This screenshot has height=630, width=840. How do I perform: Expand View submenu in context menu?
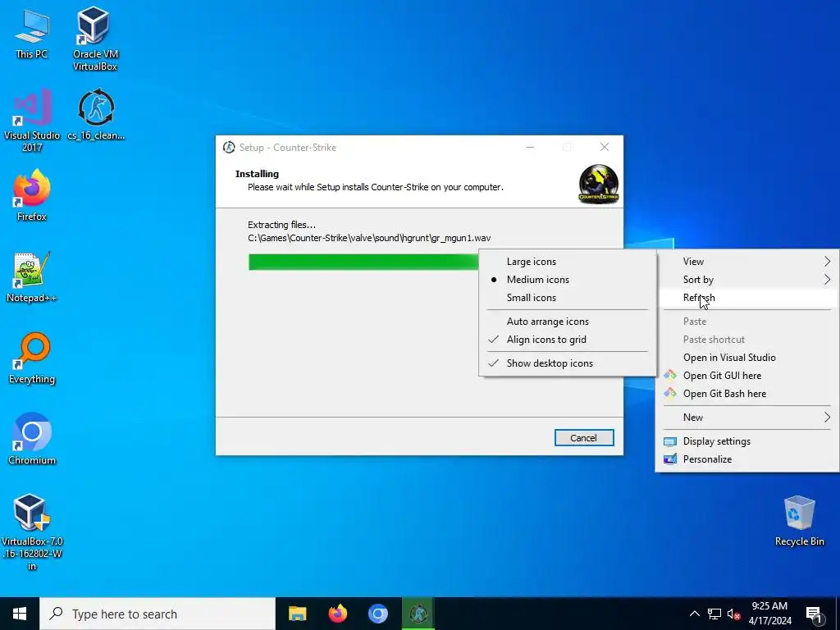[747, 262]
